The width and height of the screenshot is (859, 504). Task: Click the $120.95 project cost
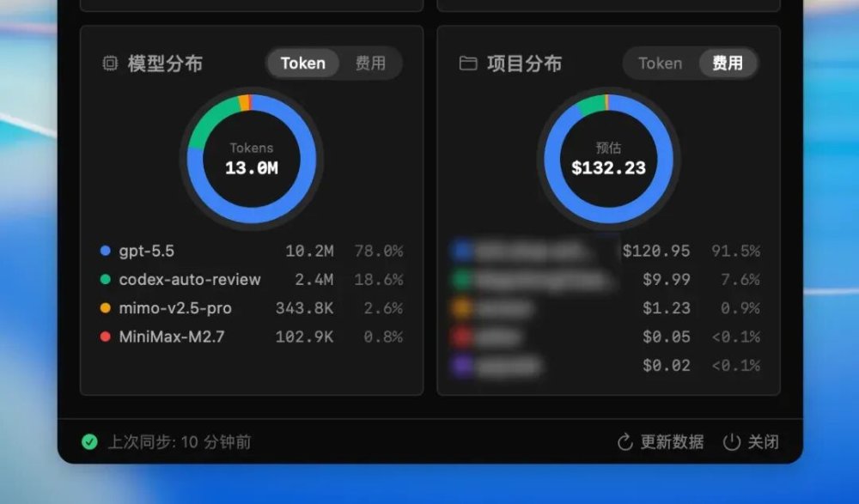coord(656,251)
